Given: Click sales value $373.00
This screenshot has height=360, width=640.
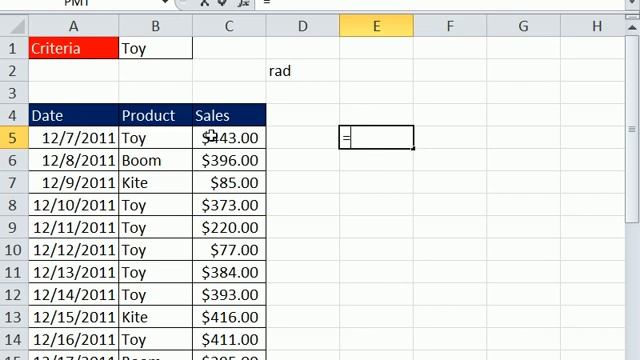Looking at the screenshot, I should pos(229,205).
